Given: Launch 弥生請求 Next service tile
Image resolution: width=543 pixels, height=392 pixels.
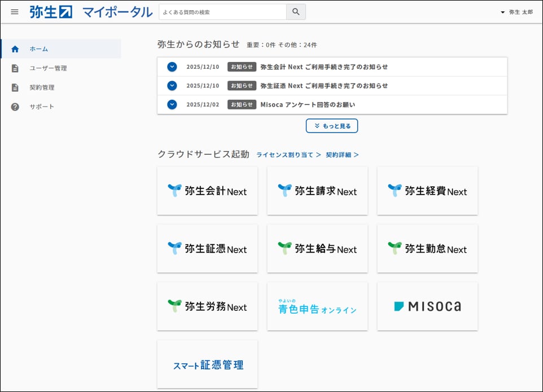Looking at the screenshot, I should pyautogui.click(x=317, y=191).
